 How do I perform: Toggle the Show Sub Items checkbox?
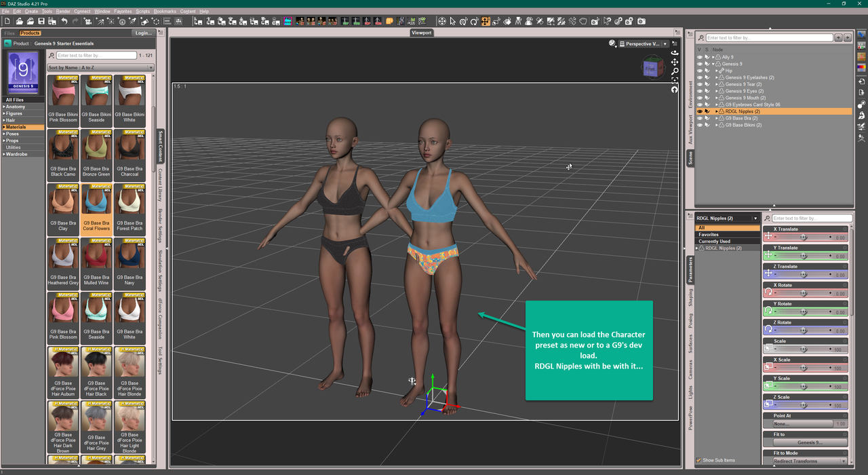tap(699, 460)
